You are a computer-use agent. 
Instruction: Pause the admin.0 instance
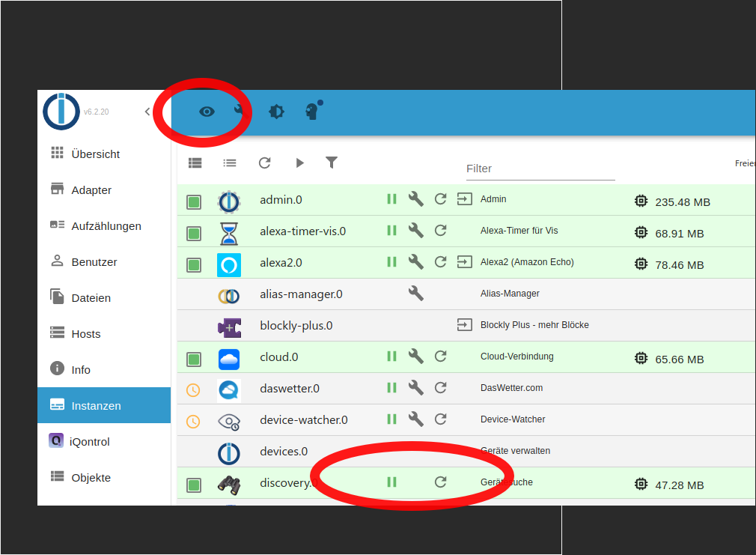[391, 199]
